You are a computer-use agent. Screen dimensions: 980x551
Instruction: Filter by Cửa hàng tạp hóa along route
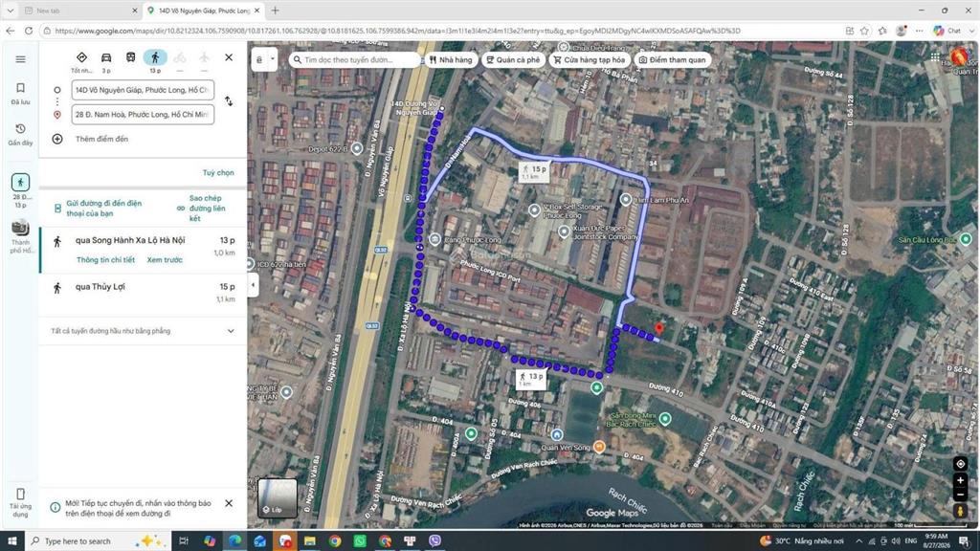(590, 60)
